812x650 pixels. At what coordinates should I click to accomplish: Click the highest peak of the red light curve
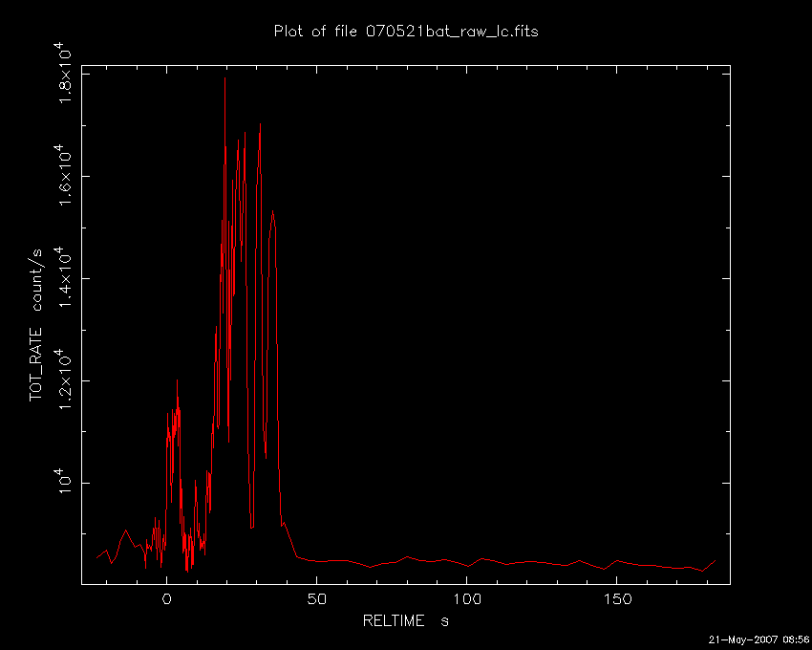point(224,78)
